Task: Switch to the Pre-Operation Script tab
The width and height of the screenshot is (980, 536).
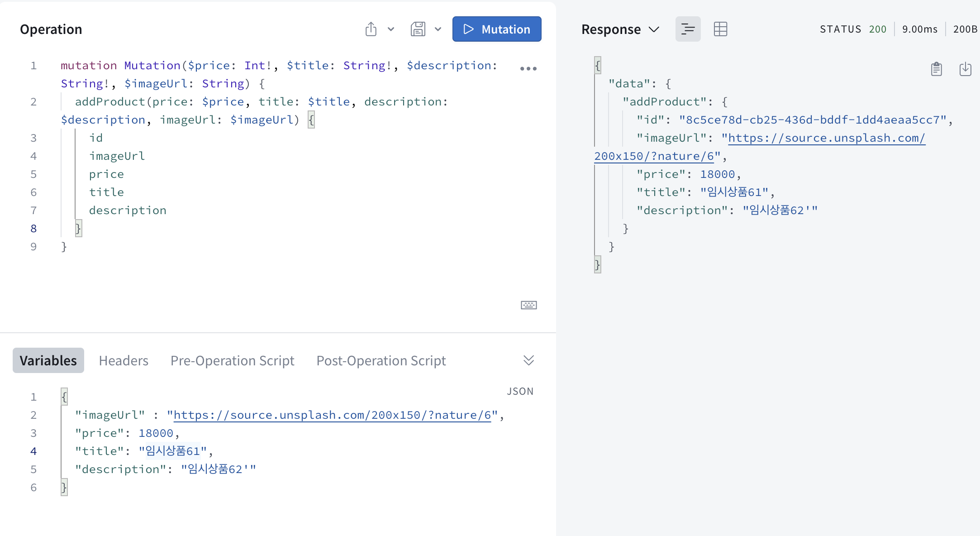Action: click(x=232, y=360)
